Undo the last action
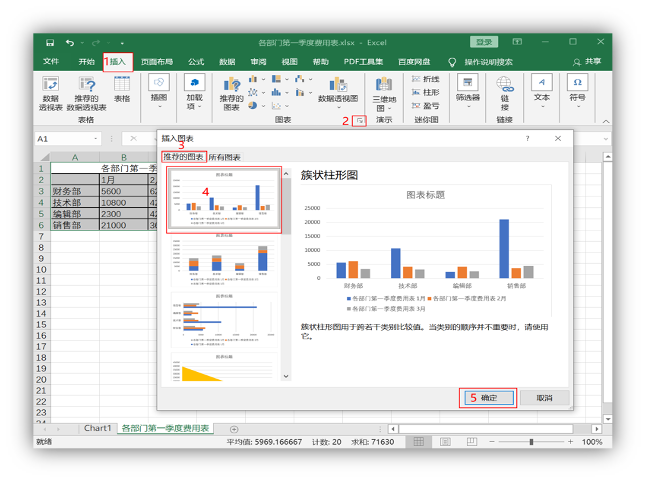This screenshot has width=645, height=481. pos(70,43)
